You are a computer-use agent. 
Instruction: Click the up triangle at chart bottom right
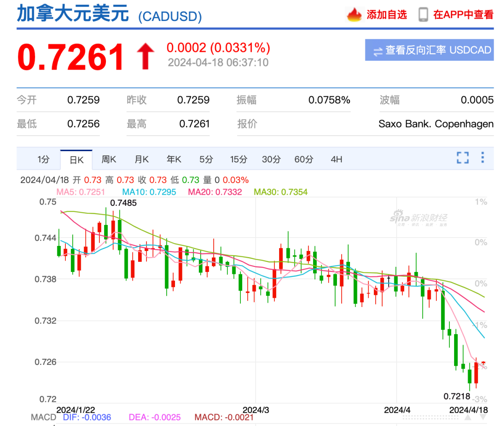(x=468, y=417)
